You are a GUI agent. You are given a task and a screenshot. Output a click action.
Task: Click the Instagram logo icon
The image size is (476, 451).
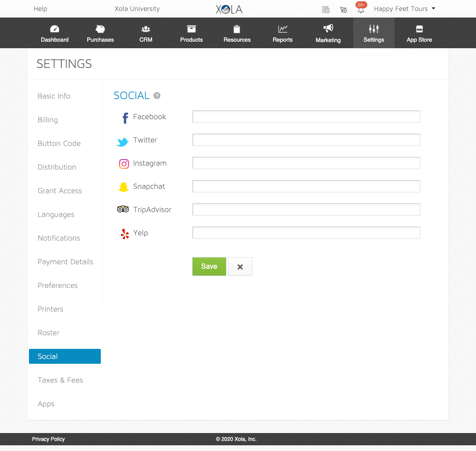(124, 164)
